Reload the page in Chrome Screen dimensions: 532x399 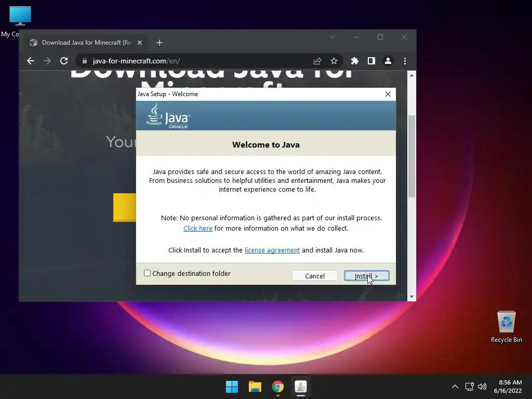point(64,61)
